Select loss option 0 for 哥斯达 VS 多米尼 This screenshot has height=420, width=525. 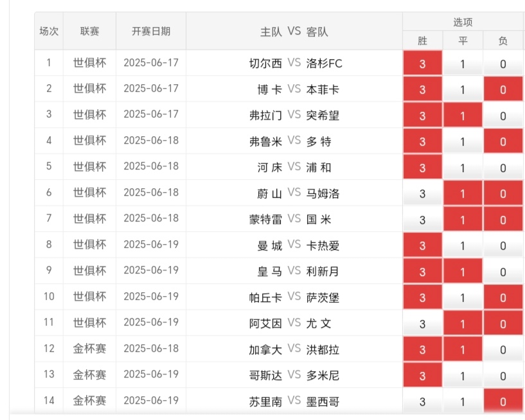point(503,375)
